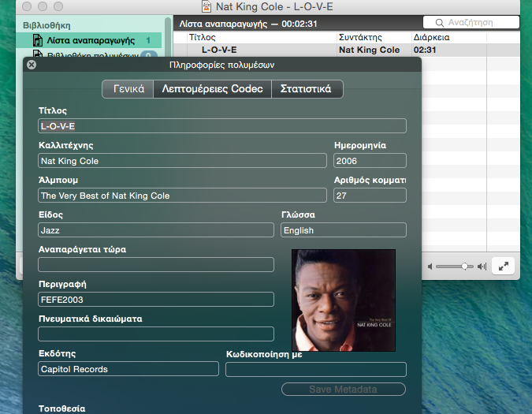The image size is (532, 414).
Task: Toggle fullscreen with the arrows icon
Action: point(503,266)
